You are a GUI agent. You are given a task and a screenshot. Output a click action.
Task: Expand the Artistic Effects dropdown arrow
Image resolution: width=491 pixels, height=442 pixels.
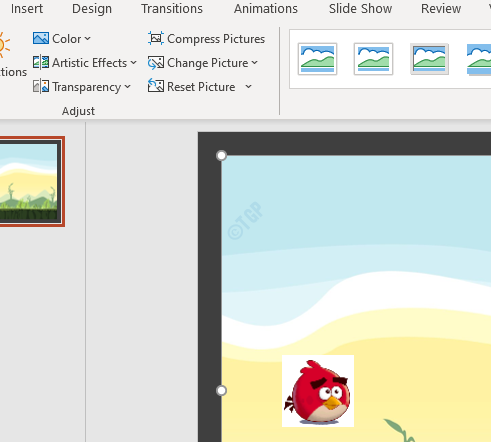tap(134, 63)
